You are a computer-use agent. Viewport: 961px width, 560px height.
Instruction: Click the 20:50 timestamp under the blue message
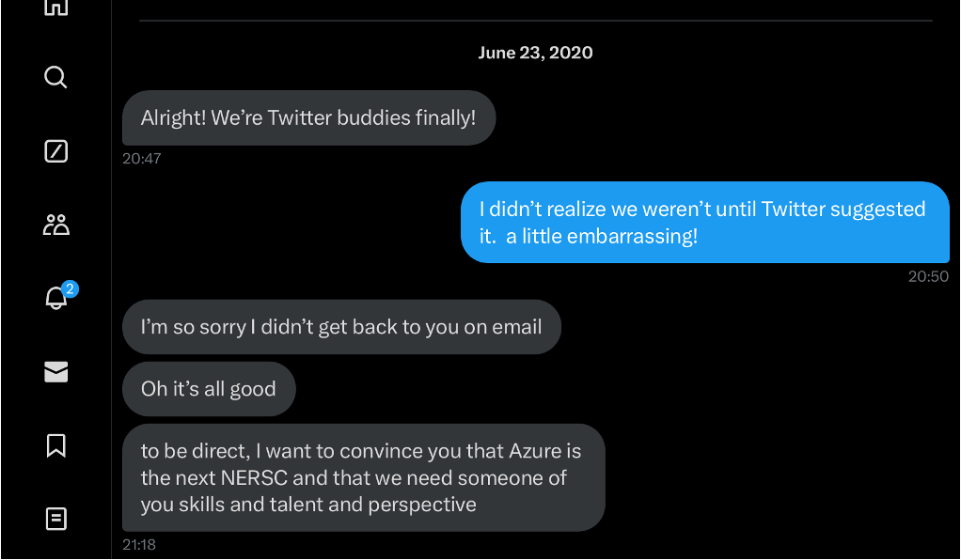928,276
